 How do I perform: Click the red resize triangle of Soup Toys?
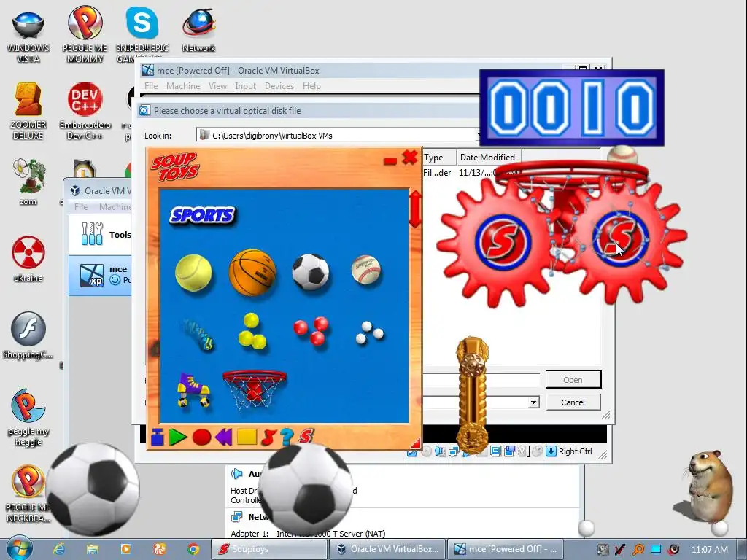416,444
